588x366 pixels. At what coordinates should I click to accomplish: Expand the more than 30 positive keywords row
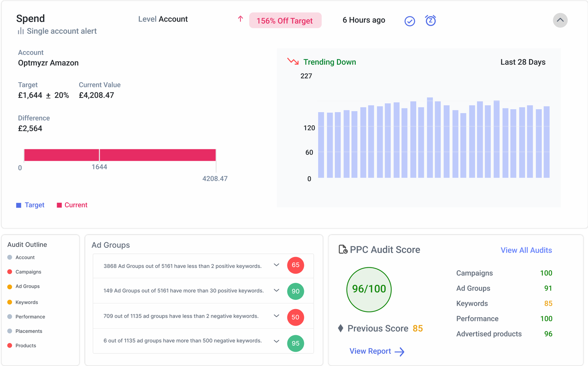coord(276,290)
